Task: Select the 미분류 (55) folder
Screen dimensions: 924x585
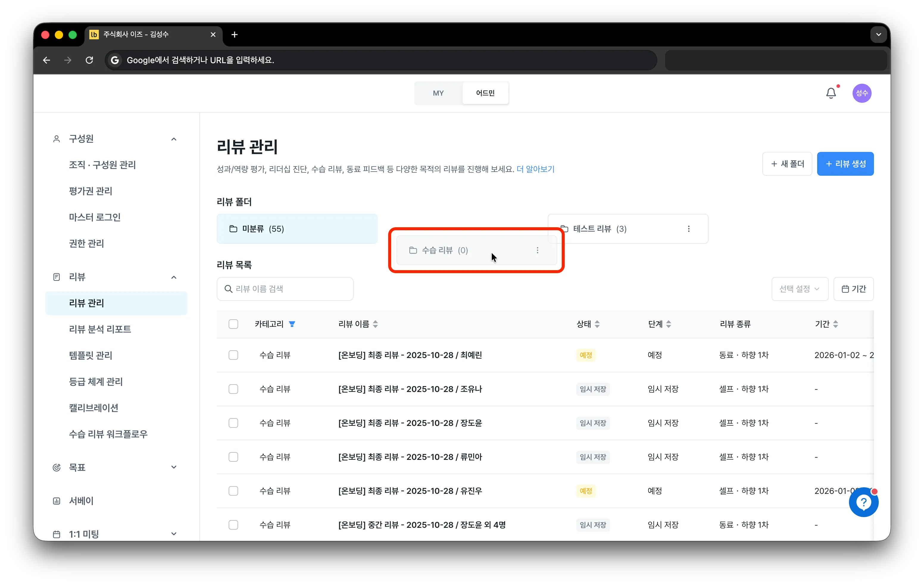Action: [x=296, y=229]
